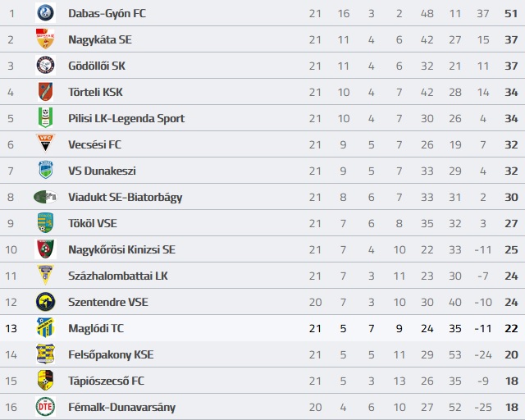Click the Szentendre VSE row rank number 12
Viewport: 525px width, 420px height.
click(11, 302)
